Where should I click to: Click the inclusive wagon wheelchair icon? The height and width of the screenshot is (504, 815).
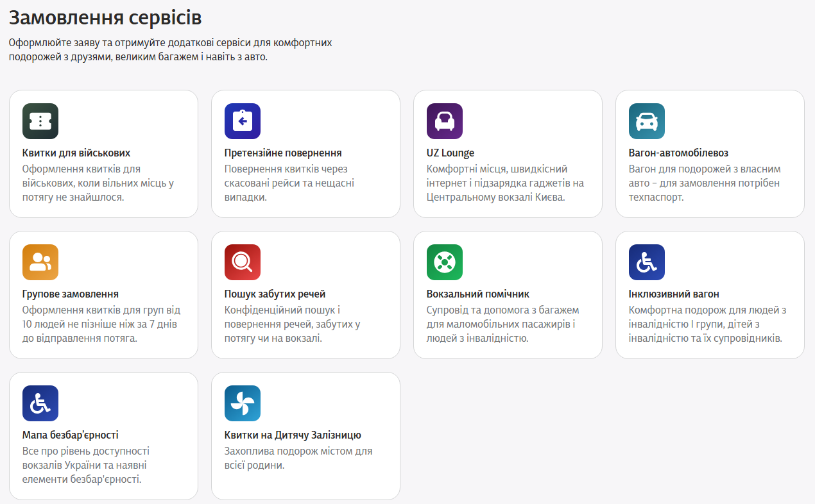coord(647,262)
